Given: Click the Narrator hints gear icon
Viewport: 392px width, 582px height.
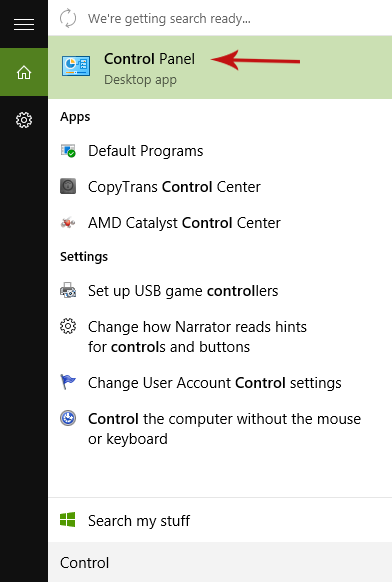Looking at the screenshot, I should pyautogui.click(x=68, y=327).
